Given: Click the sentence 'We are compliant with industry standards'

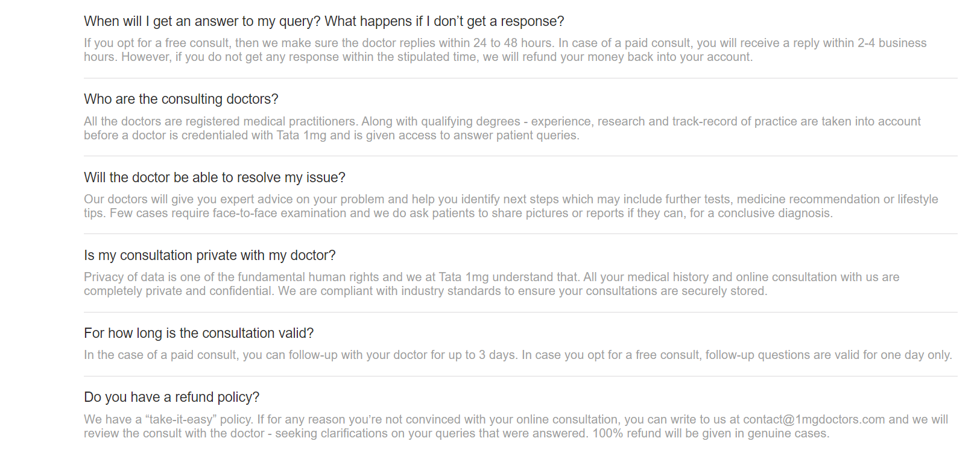Looking at the screenshot, I should tap(523, 291).
